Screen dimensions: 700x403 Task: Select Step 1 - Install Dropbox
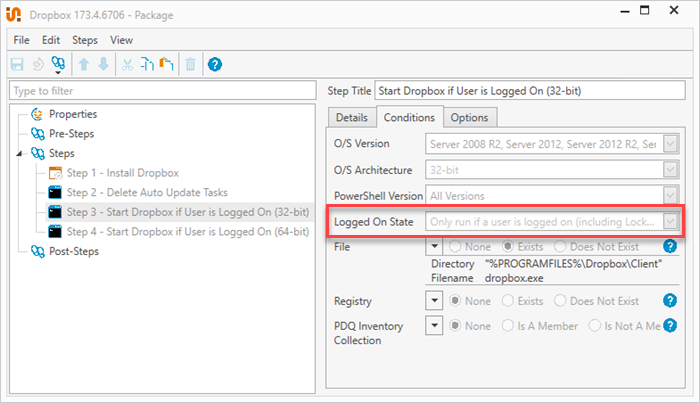click(x=123, y=173)
